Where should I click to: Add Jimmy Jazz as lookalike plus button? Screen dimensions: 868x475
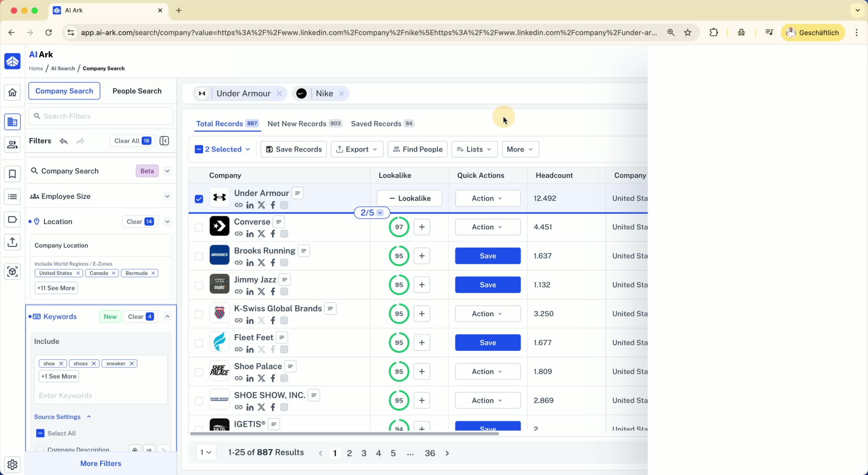click(421, 285)
